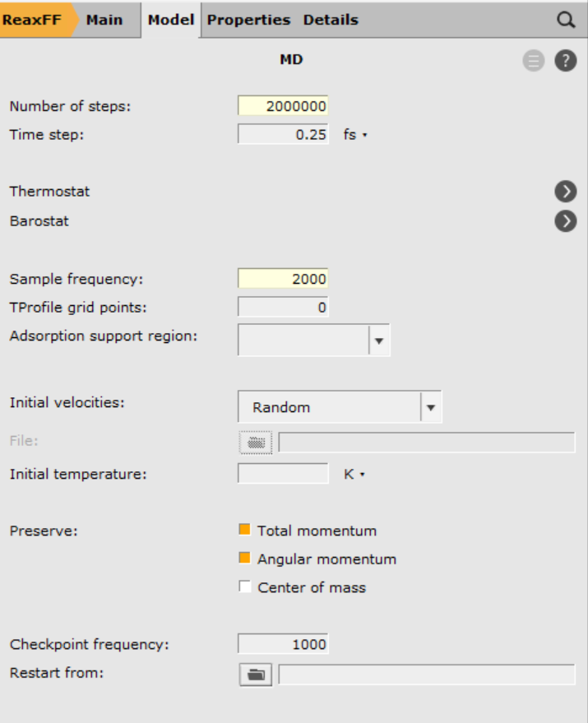
Task: Click the ReaxFF engine selector
Action: 33,20
